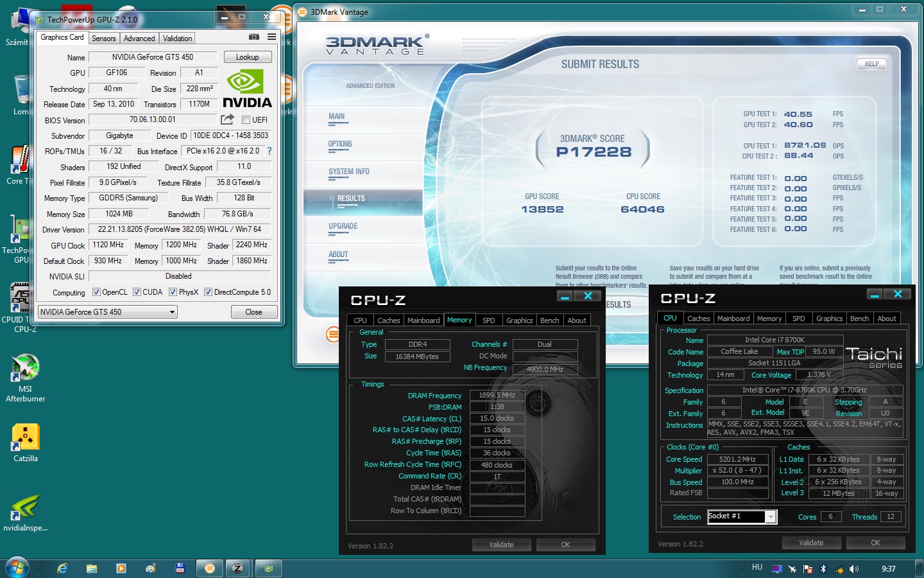The height and width of the screenshot is (578, 924).
Task: Click the Driver Version field in GPU-Z
Action: [x=180, y=229]
